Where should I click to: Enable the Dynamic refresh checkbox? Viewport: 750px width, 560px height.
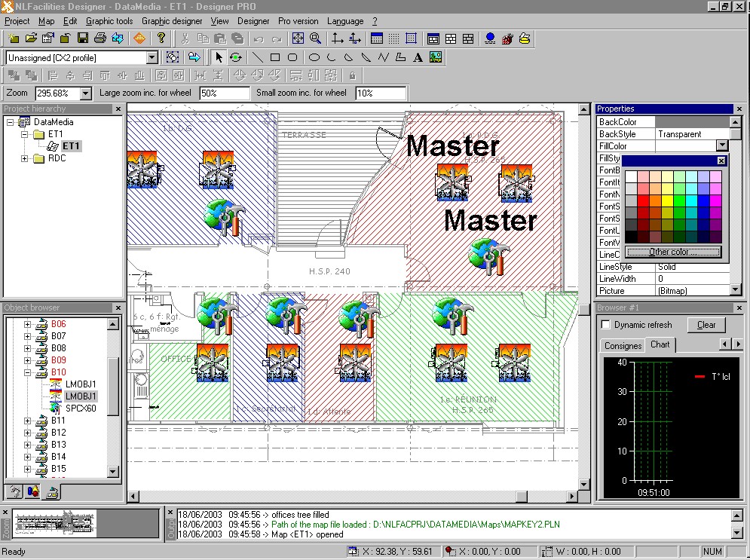click(x=606, y=325)
